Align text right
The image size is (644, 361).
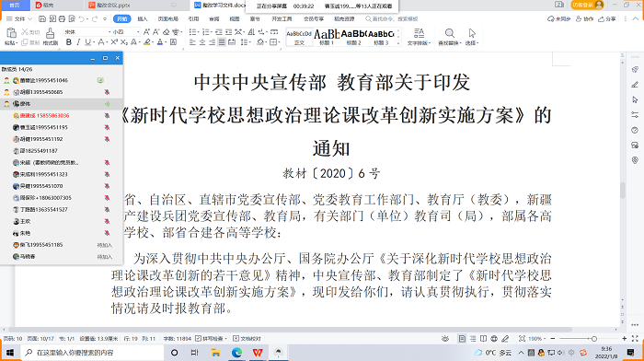[212, 42]
